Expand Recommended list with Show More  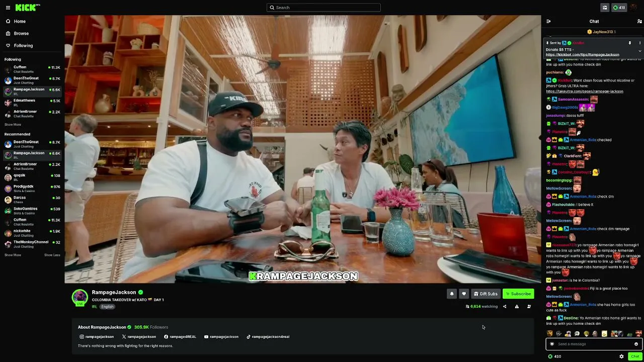click(x=13, y=255)
